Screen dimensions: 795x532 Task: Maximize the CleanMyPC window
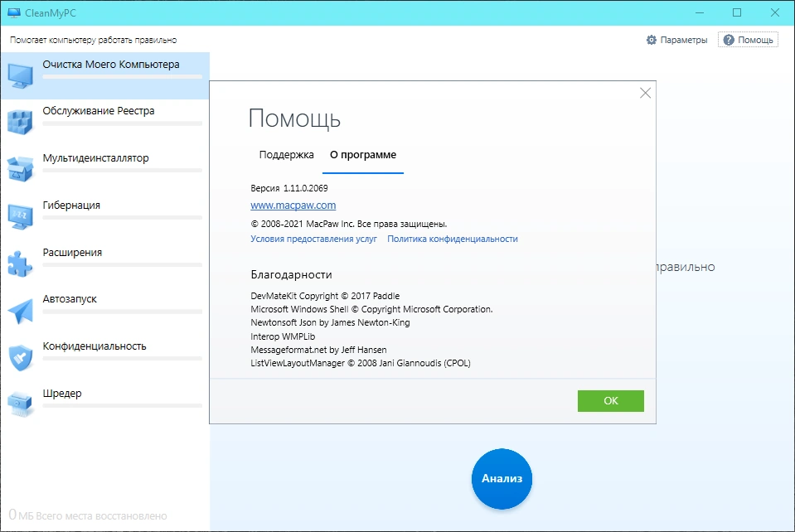tap(737, 12)
